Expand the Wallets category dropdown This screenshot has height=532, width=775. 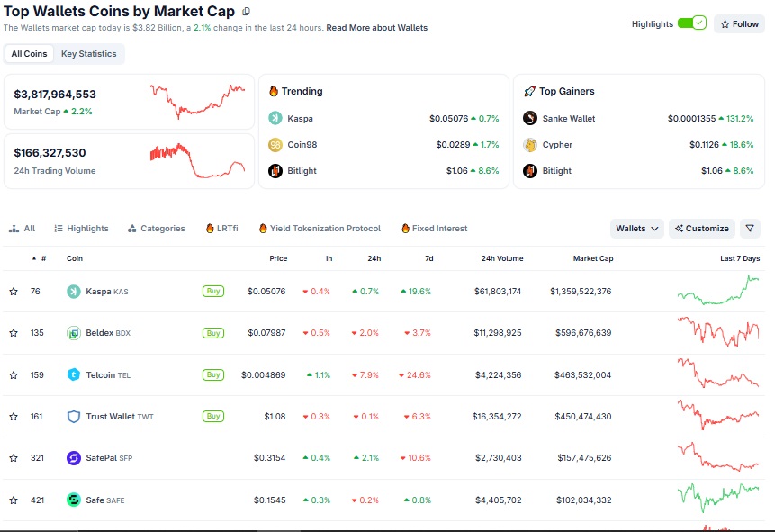click(x=636, y=229)
